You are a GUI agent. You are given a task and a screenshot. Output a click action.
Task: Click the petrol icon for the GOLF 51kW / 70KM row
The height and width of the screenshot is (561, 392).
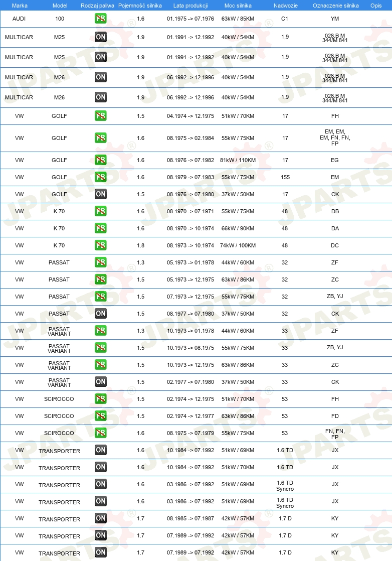pos(101,115)
